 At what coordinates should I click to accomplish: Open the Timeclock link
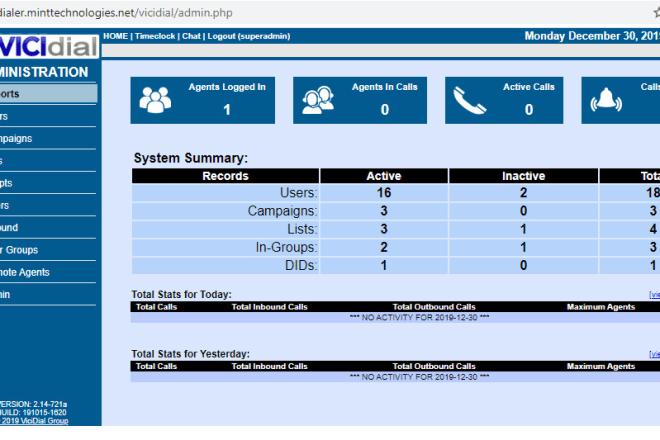coord(155,36)
